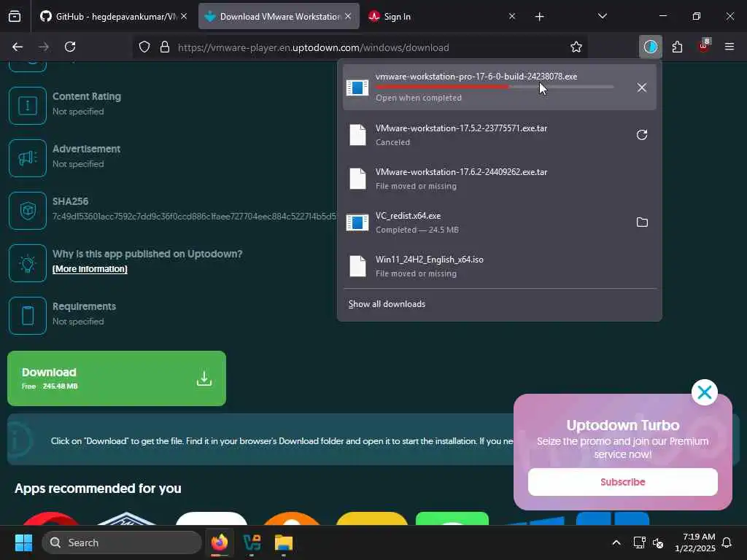Switch to the GitHub hegdepavankumar tab
This screenshot has height=560, width=747.
113,17
